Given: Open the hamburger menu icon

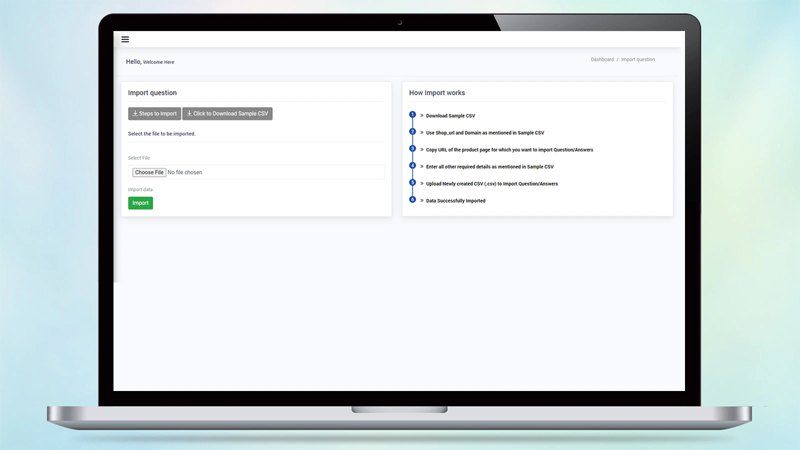Looking at the screenshot, I should coord(125,39).
